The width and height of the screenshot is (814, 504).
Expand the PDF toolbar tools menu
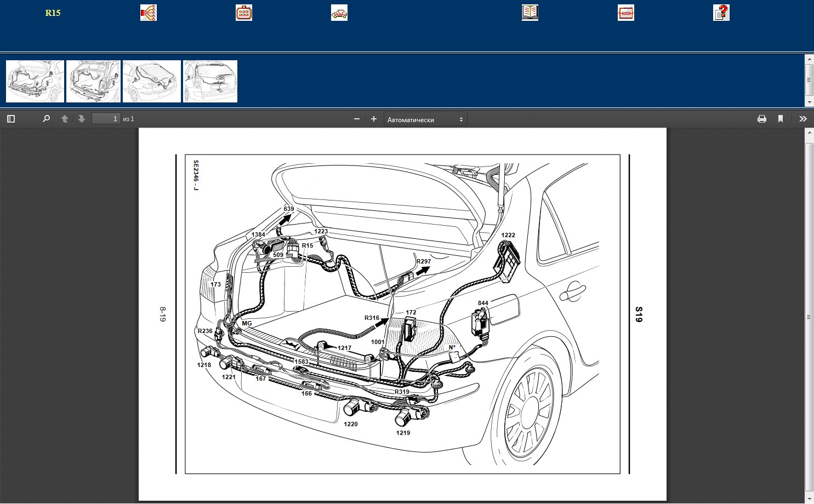point(803,119)
